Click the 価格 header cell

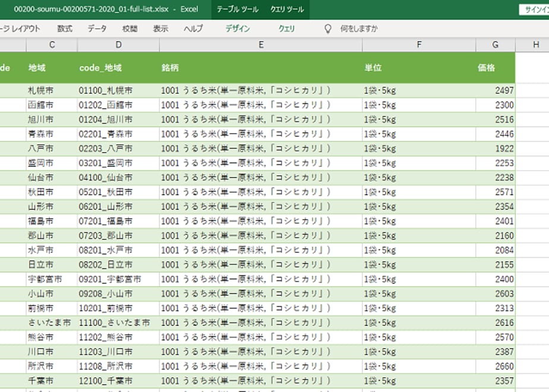tap(496, 68)
